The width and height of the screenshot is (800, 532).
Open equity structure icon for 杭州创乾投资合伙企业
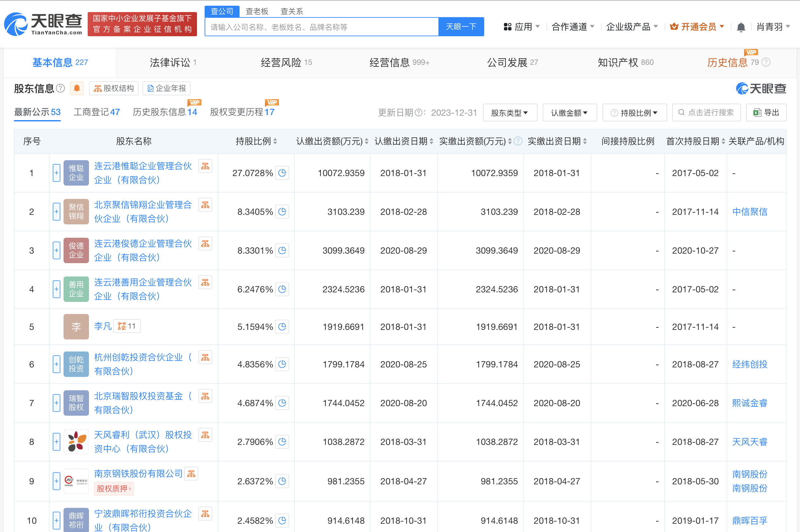coord(205,358)
